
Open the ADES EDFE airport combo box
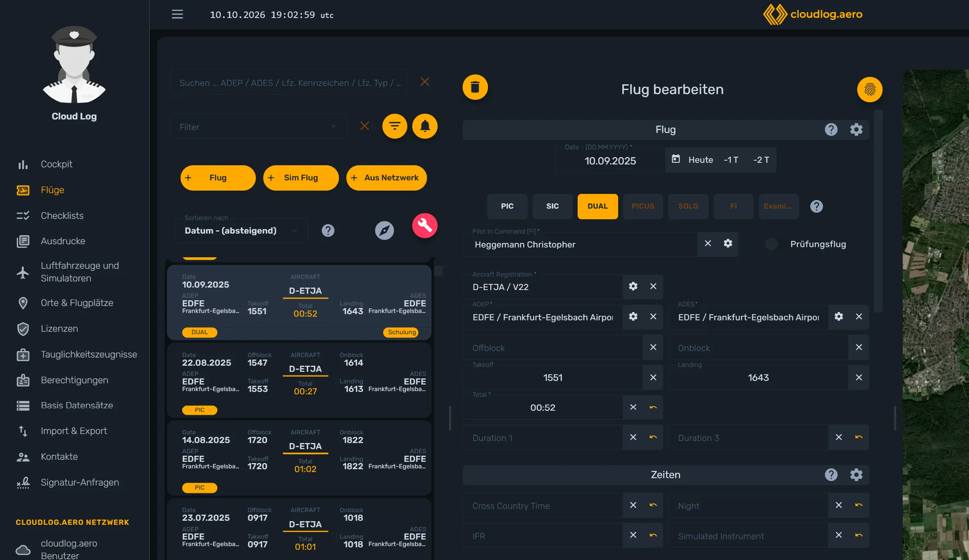click(x=749, y=317)
